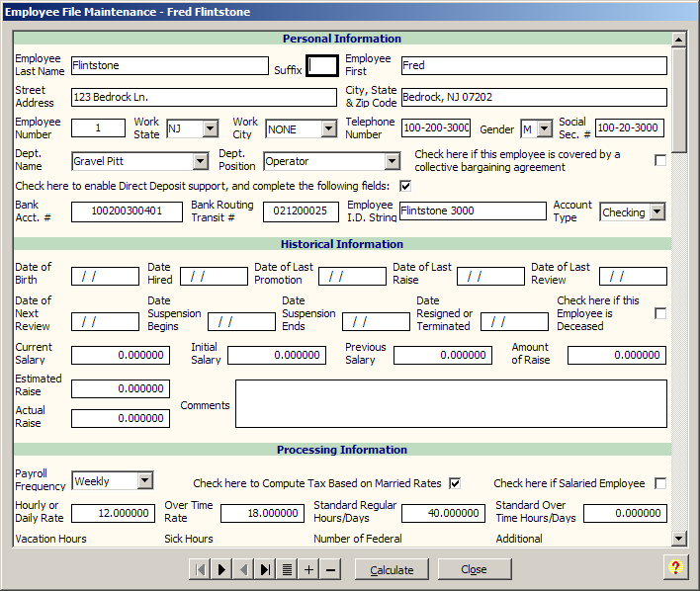Open the Dept. Name dropdown list

[x=201, y=161]
